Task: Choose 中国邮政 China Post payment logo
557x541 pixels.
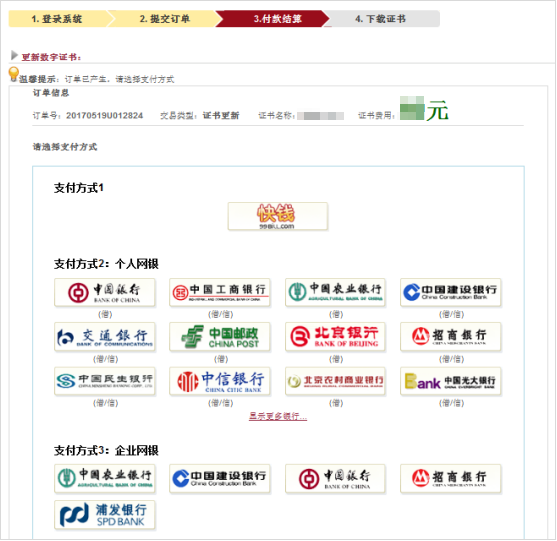Action: click(220, 337)
